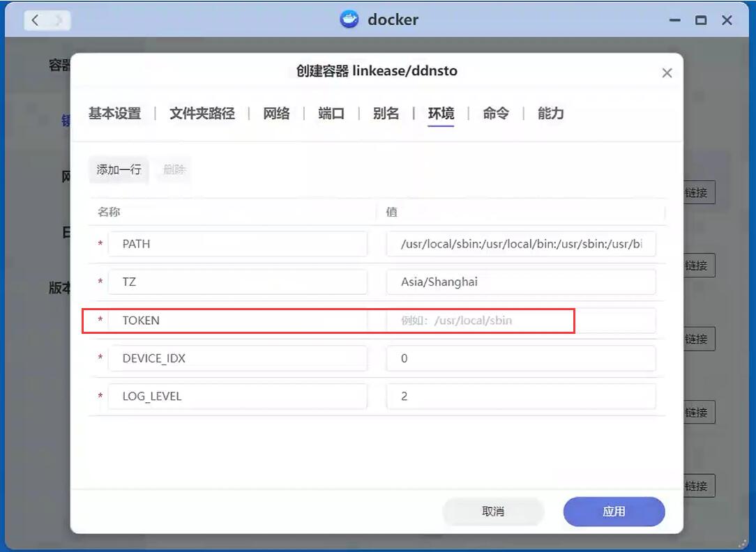Open the 能力 tab
The height and width of the screenshot is (552, 756).
coord(550,114)
